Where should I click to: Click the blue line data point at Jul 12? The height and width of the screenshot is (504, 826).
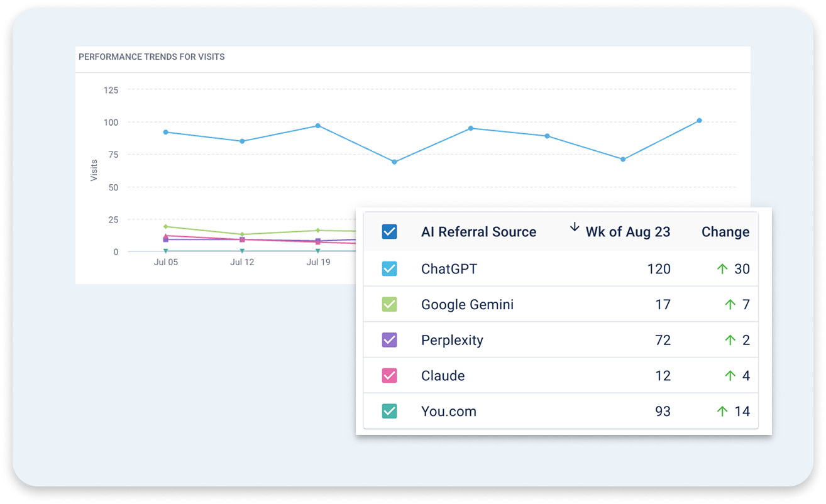click(242, 141)
